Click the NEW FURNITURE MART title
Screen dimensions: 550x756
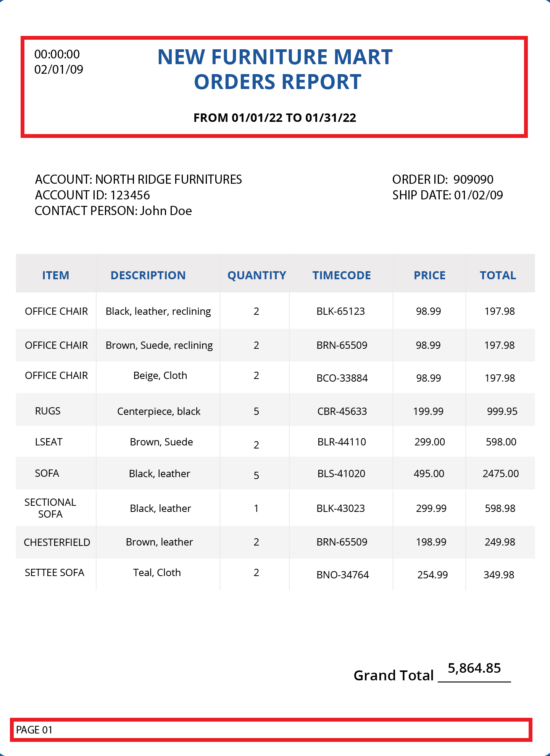[x=275, y=57]
